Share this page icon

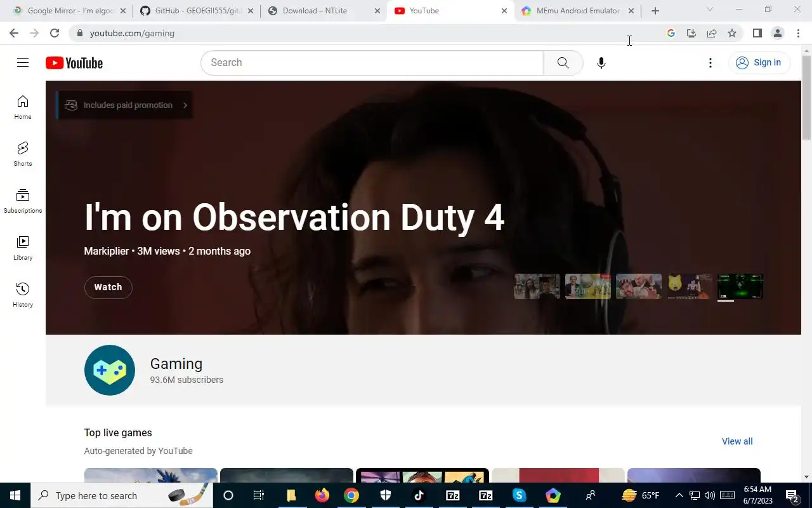pyautogui.click(x=712, y=33)
